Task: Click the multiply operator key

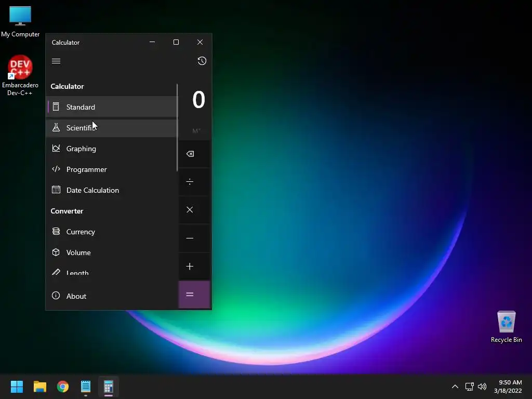Action: click(194, 210)
